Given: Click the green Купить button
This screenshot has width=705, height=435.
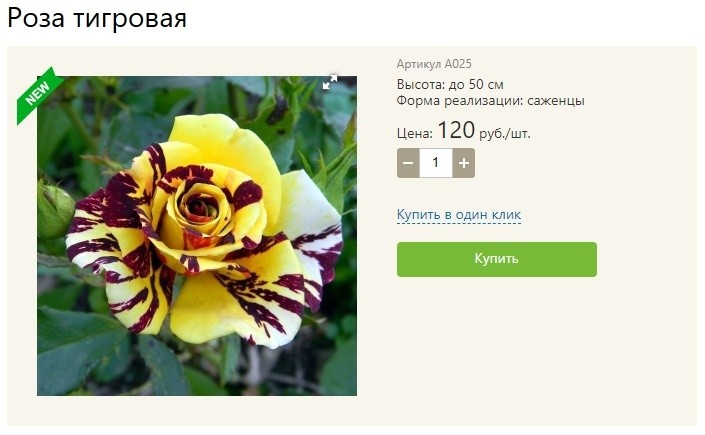Looking at the screenshot, I should point(497,259).
